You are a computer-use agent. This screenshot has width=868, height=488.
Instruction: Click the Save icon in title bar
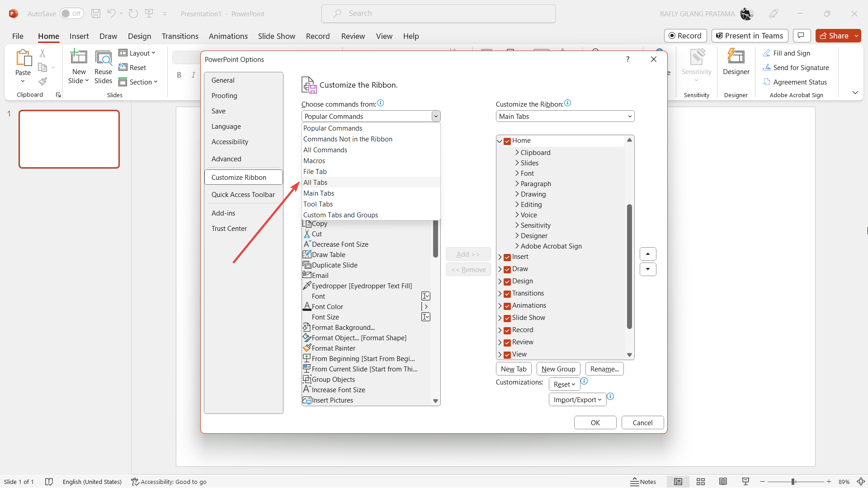pos(96,14)
